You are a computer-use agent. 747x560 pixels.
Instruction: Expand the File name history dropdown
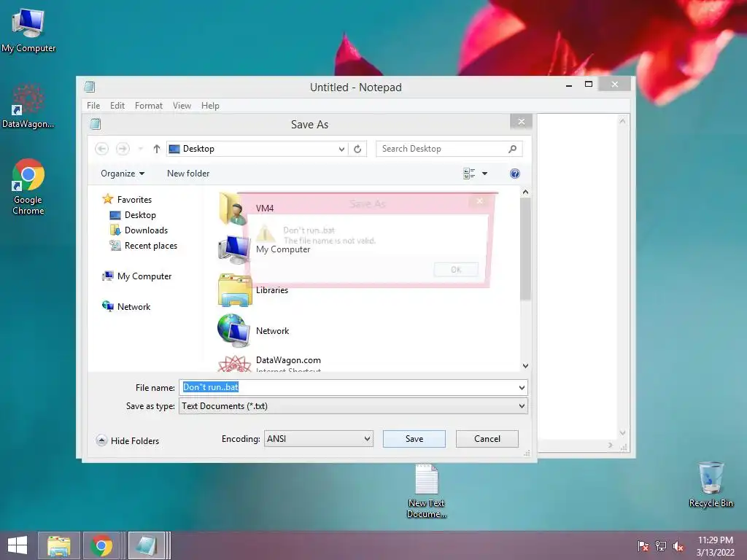click(522, 388)
